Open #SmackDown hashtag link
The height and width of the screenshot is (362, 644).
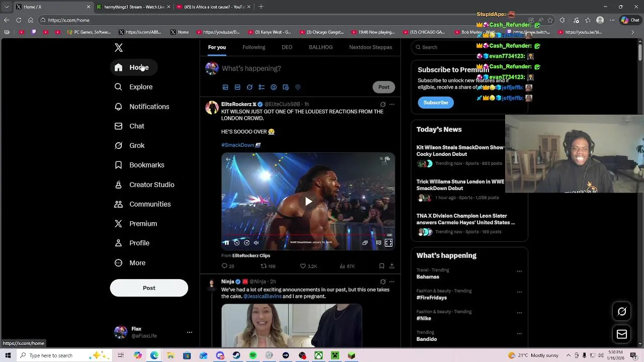pos(237,145)
